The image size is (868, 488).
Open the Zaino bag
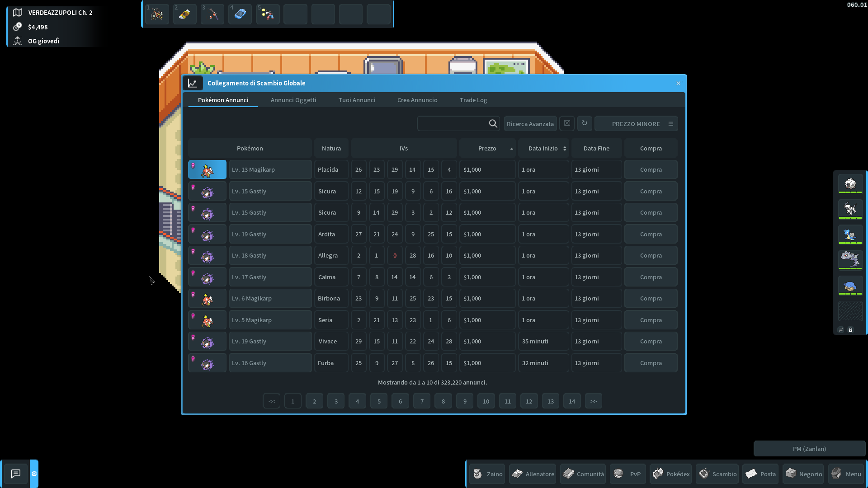(487, 474)
